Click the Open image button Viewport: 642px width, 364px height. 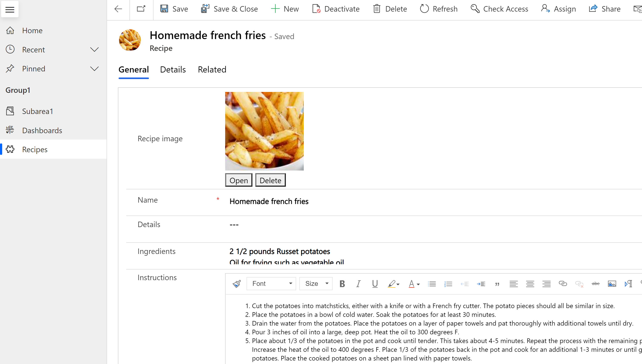click(x=238, y=180)
